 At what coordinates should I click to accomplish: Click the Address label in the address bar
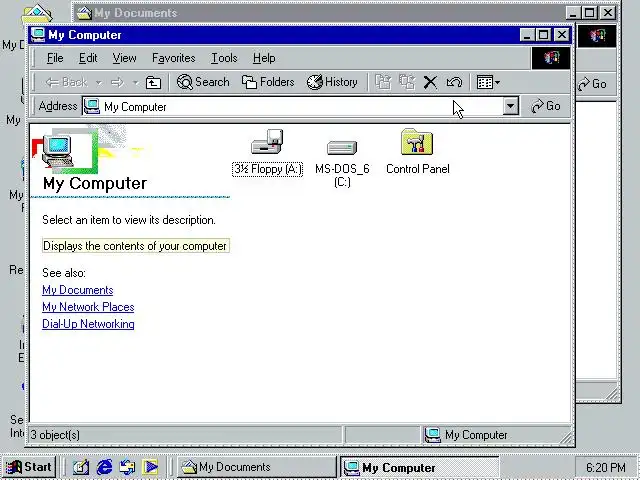pyautogui.click(x=58, y=106)
